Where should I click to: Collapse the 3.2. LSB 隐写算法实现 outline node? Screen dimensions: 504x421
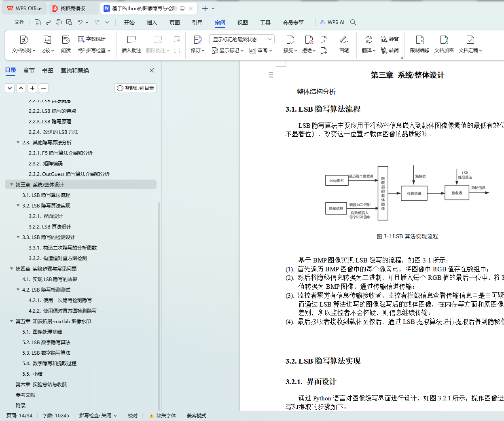point(18,205)
